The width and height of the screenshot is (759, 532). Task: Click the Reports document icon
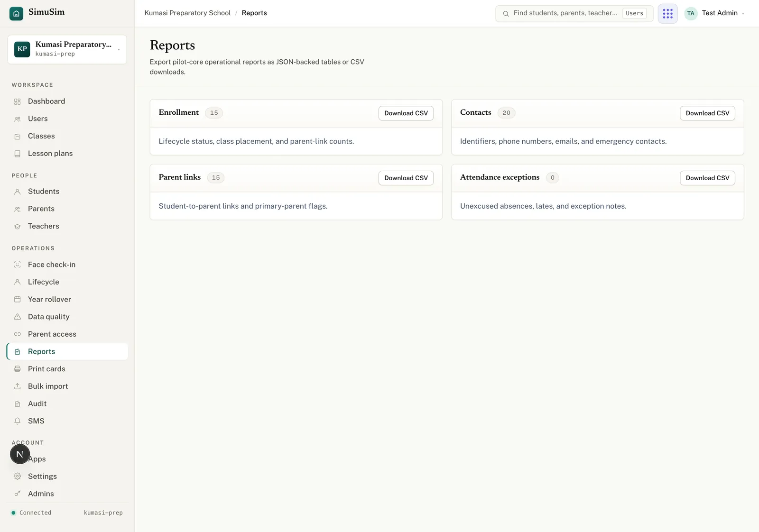pos(18,352)
